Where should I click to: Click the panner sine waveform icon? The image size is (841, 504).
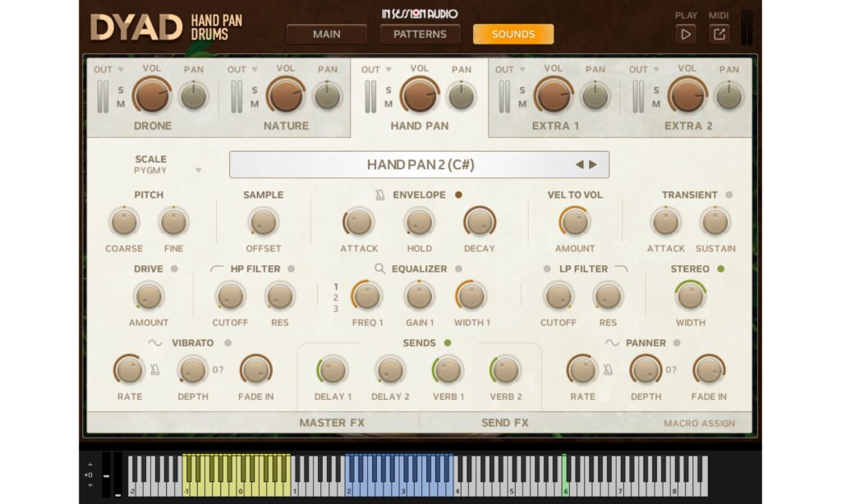coord(611,343)
